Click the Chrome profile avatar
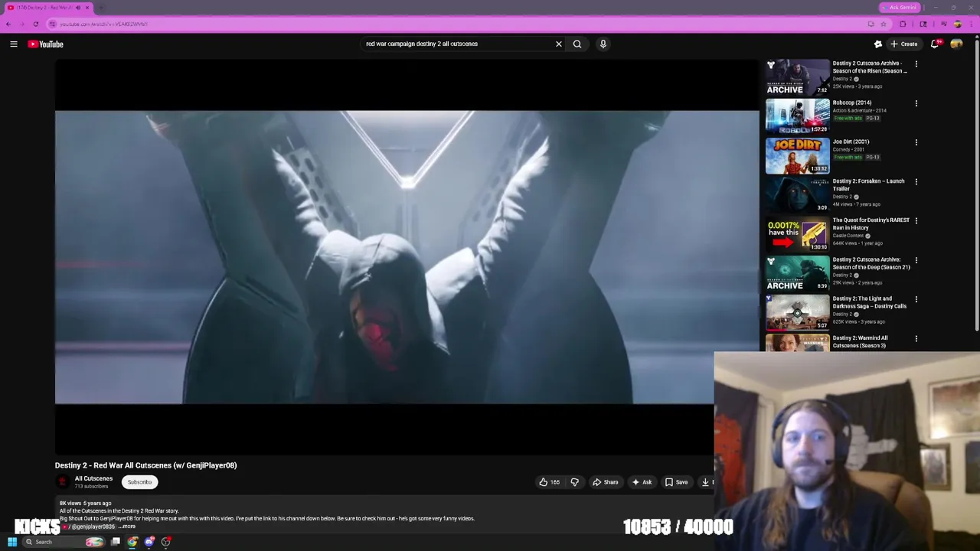980x551 pixels. 957,24
